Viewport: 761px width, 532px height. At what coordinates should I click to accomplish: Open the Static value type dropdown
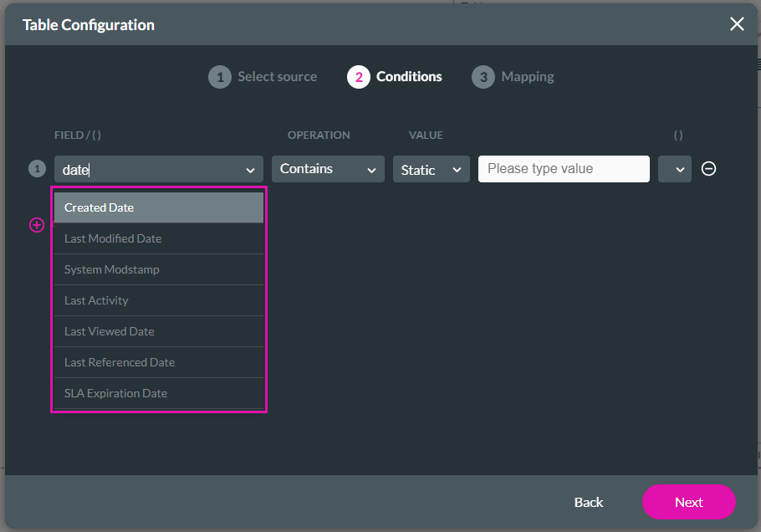coord(431,168)
